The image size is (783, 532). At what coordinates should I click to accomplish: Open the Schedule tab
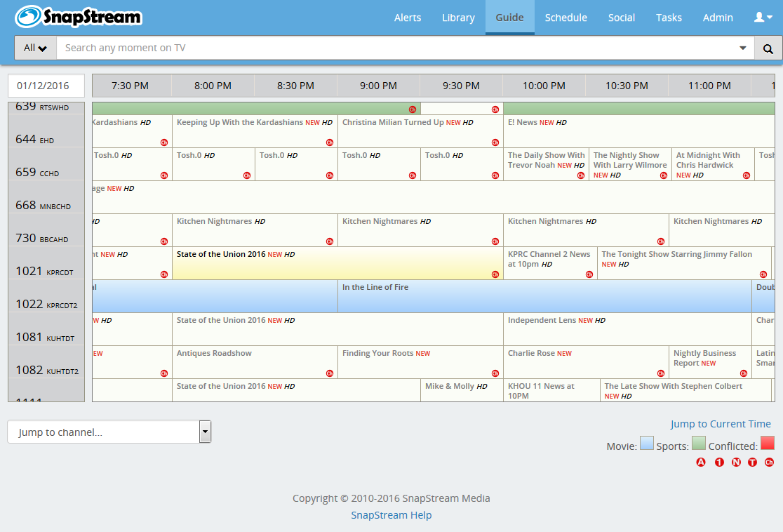(x=565, y=18)
